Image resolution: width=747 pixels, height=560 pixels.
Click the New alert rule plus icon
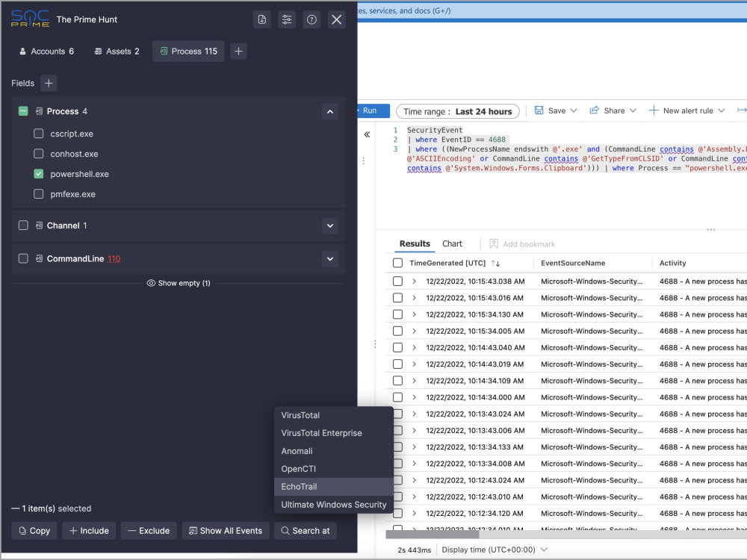(x=654, y=111)
